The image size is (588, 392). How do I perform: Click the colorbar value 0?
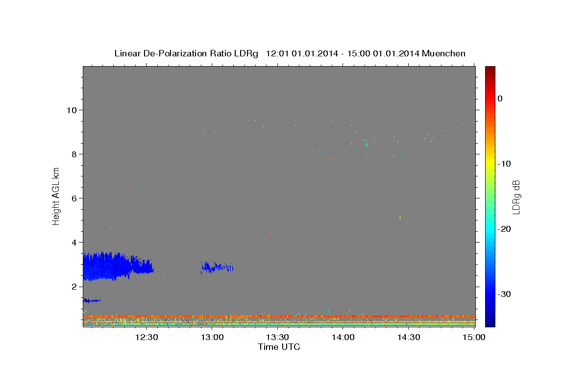pyautogui.click(x=500, y=98)
